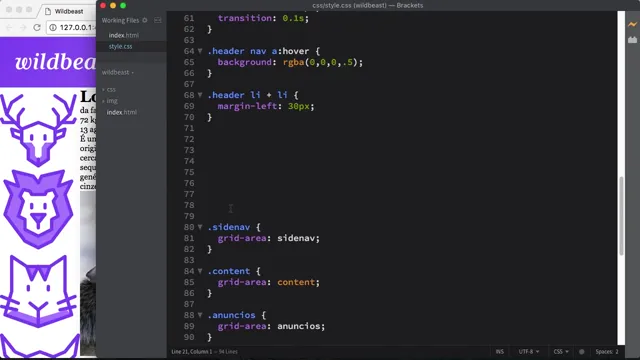Click the purple lion icon on page
The height and width of the screenshot is (360, 640).
point(38,209)
